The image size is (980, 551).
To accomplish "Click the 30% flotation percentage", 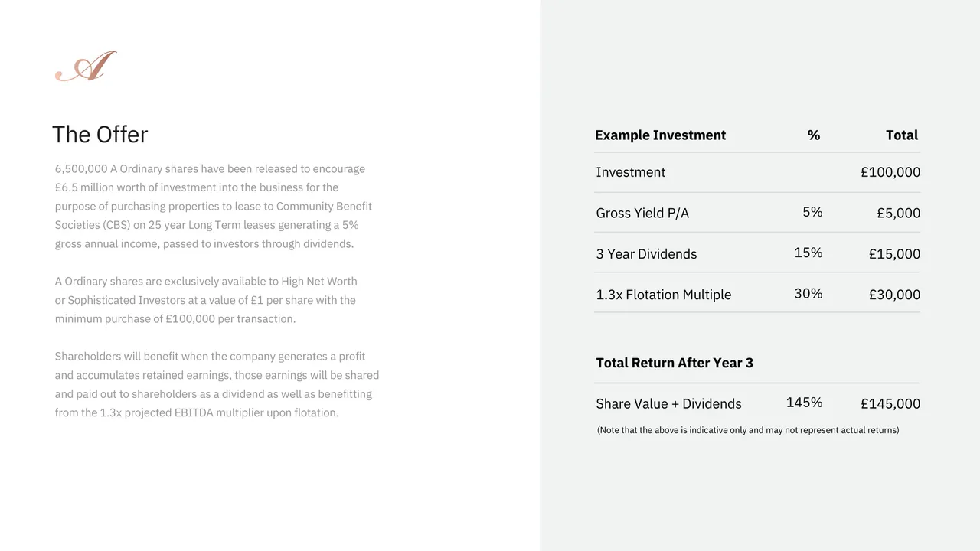I will click(x=808, y=293).
